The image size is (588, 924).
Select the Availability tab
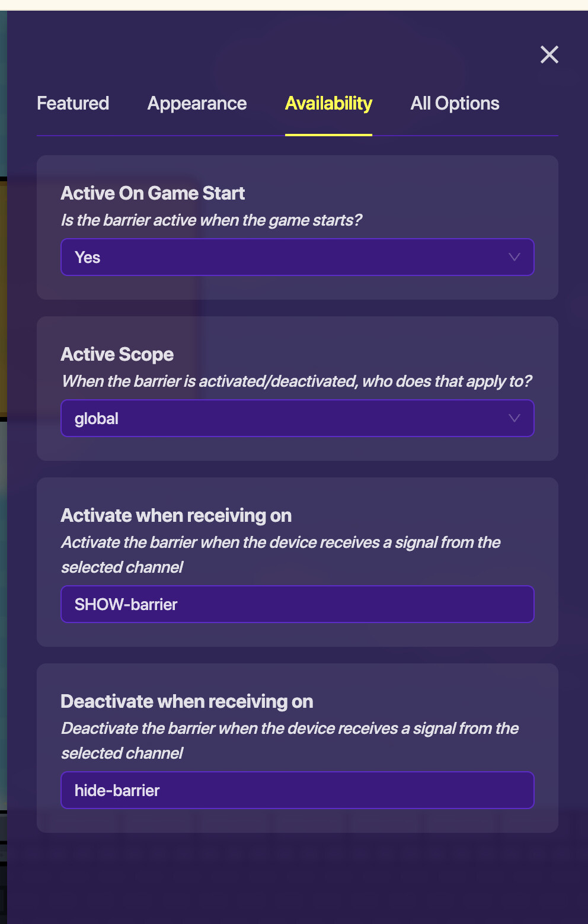click(x=328, y=104)
